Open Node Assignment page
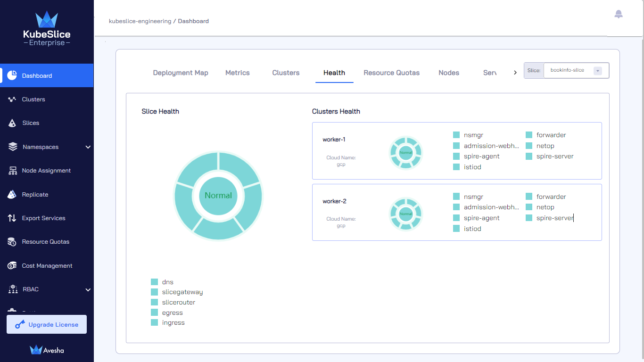Screen dimensions: 644x362 [x=47, y=171]
